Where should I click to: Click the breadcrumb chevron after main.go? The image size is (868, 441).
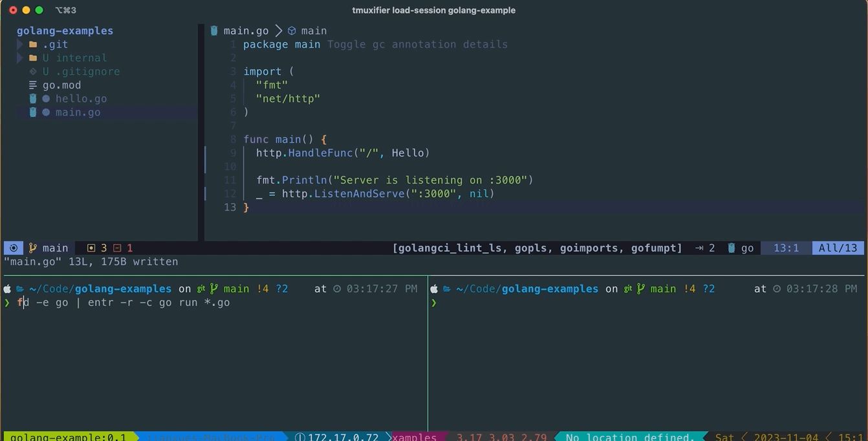279,31
